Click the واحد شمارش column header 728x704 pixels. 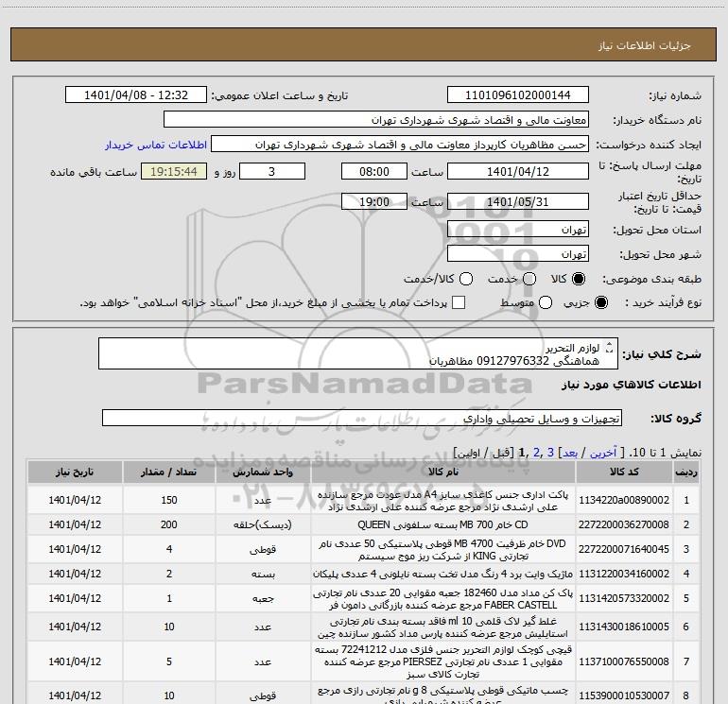click(263, 472)
